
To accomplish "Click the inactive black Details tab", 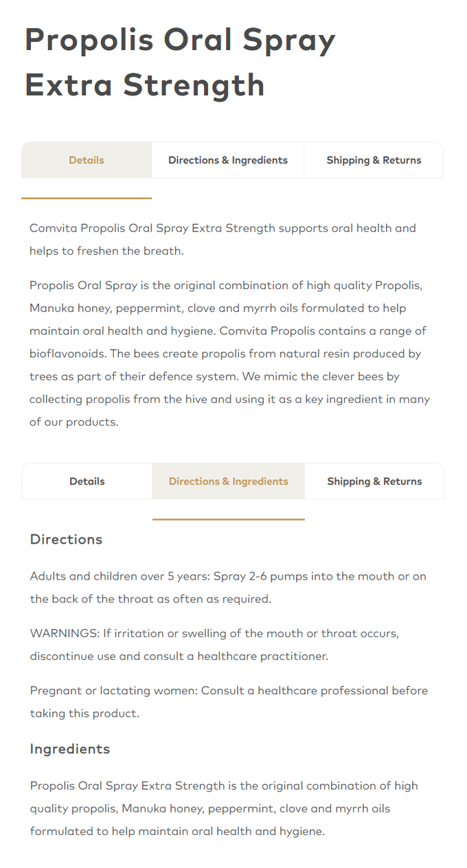I will 87,481.
